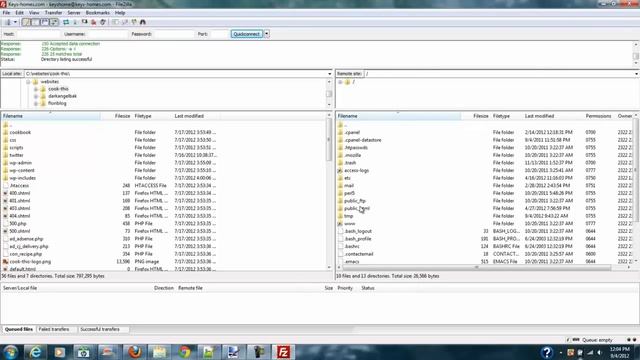This screenshot has width=640, height=360.
Task: Expand the flonblog folder tree node
Action: tap(36, 104)
